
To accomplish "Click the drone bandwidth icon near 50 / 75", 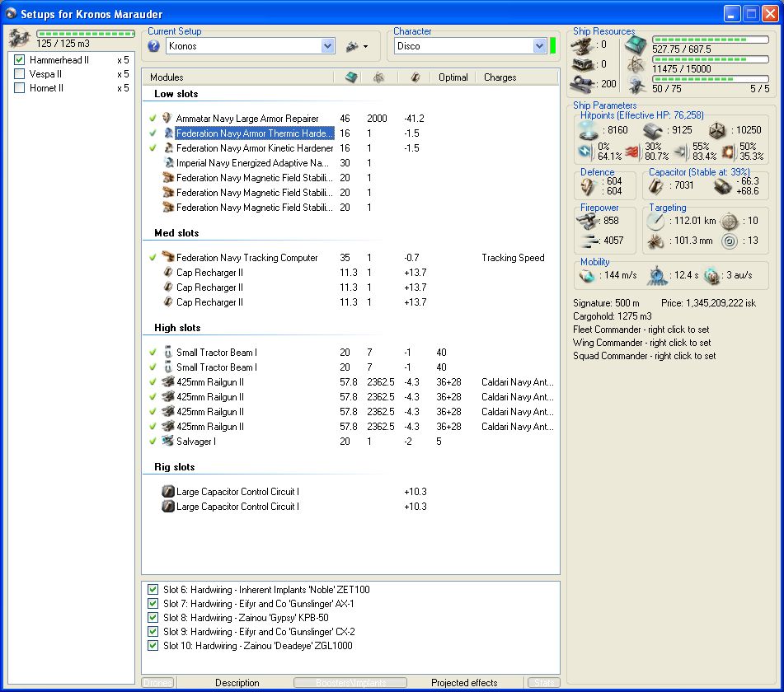I will pos(636,86).
